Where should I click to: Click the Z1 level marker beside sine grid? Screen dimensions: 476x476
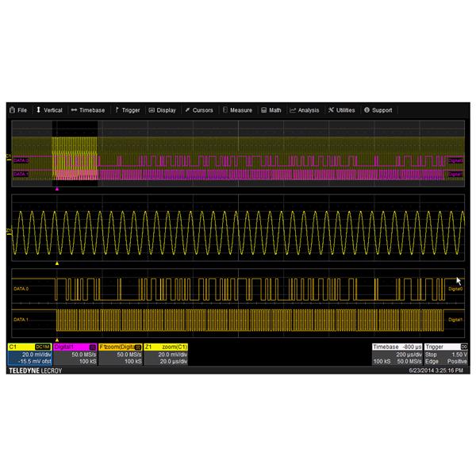(x=9, y=232)
